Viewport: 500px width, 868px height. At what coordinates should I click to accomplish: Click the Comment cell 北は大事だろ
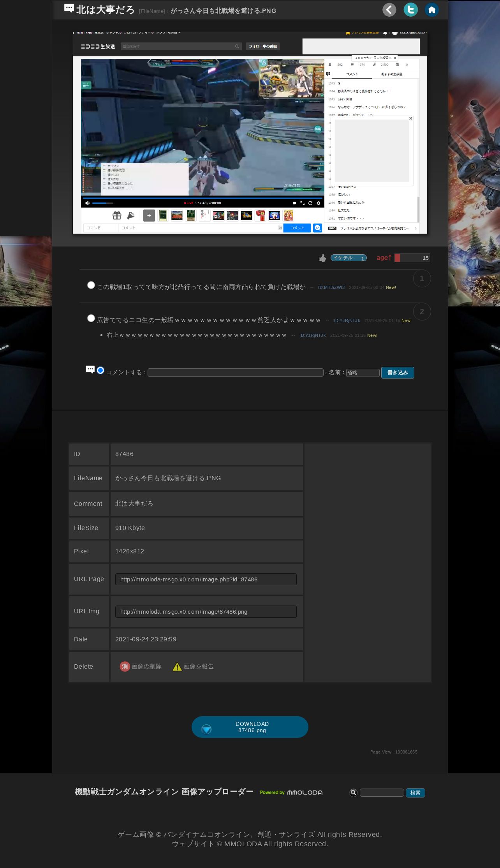pos(134,504)
